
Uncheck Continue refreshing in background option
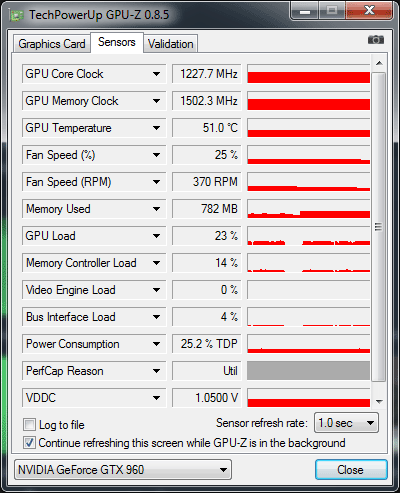[29, 443]
